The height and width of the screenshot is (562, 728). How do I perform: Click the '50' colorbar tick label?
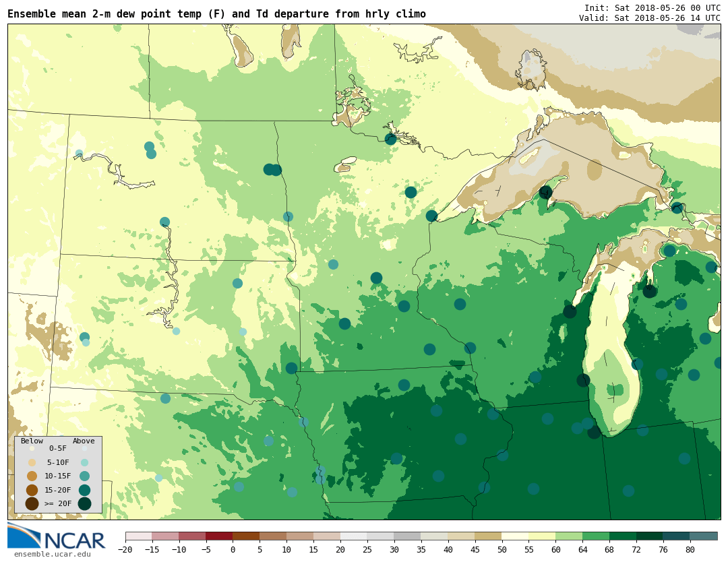[x=502, y=549]
